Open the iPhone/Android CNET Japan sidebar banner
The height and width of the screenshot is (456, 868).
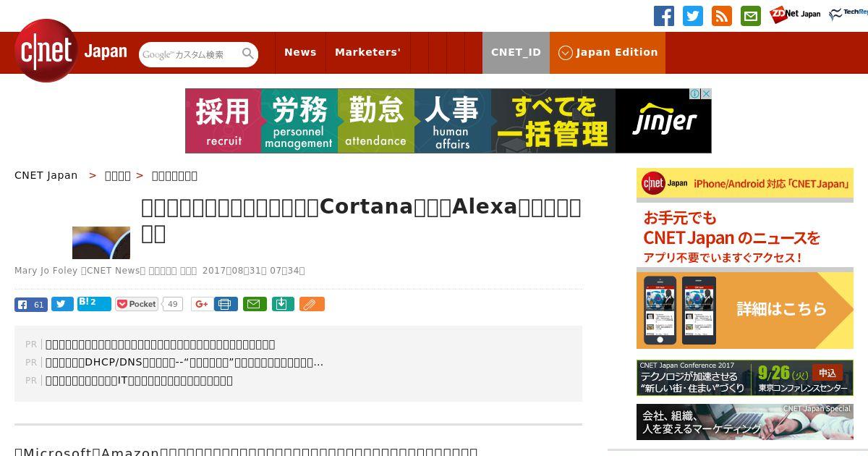(745, 183)
